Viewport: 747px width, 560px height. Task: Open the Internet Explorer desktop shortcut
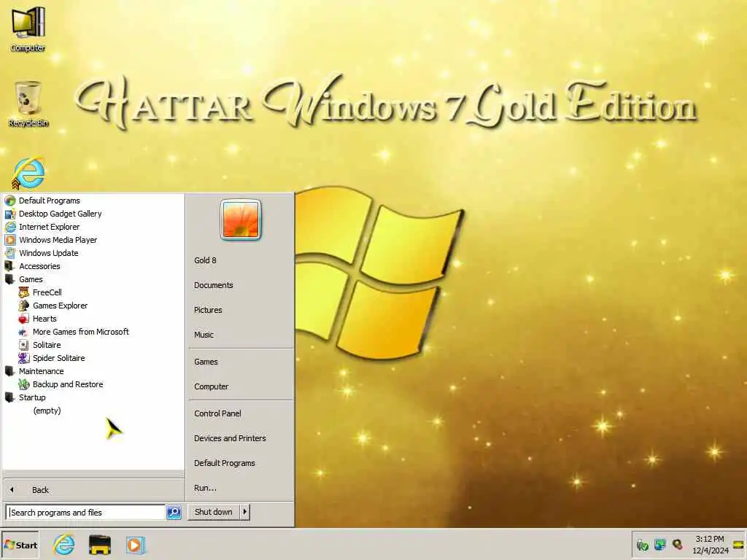[28, 172]
